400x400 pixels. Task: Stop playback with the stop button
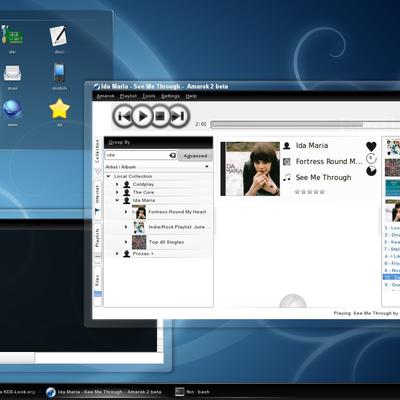click(x=160, y=116)
